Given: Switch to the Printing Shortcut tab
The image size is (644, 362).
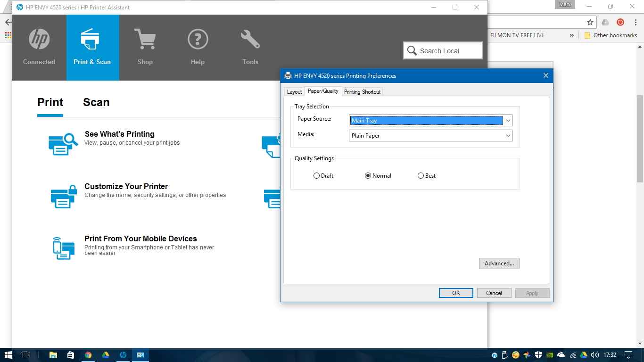Looking at the screenshot, I should [362, 91].
